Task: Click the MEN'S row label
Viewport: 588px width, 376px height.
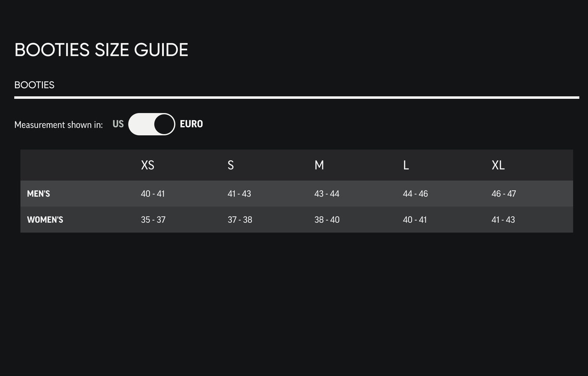Action: click(39, 194)
